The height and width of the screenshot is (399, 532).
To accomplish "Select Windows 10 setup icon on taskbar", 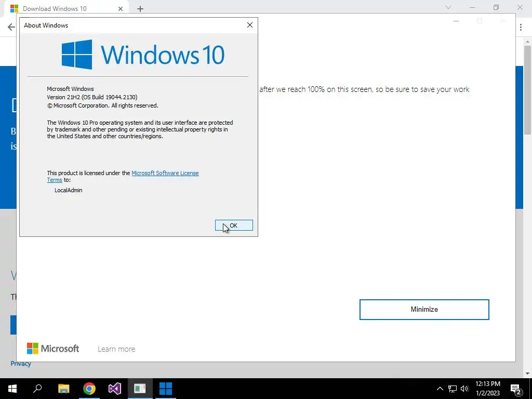I will pyautogui.click(x=166, y=389).
